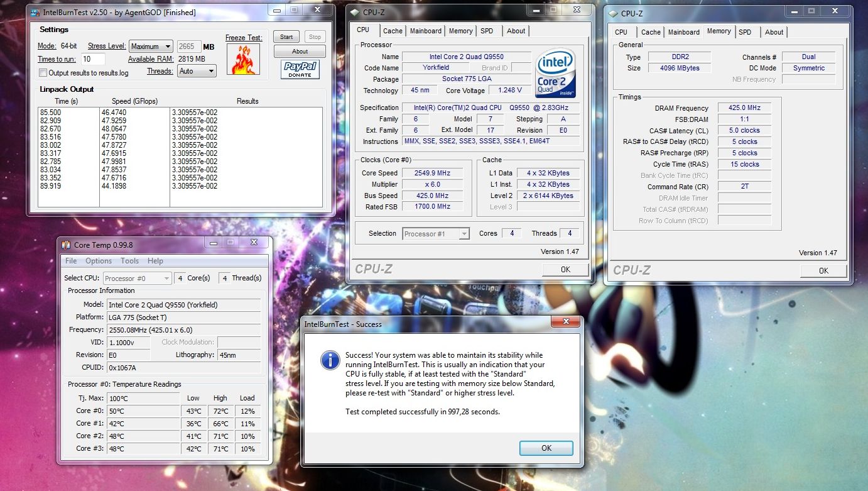Click the CPU-Z CPU window title icon
Screen dimensions: 868x491
tap(355, 13)
